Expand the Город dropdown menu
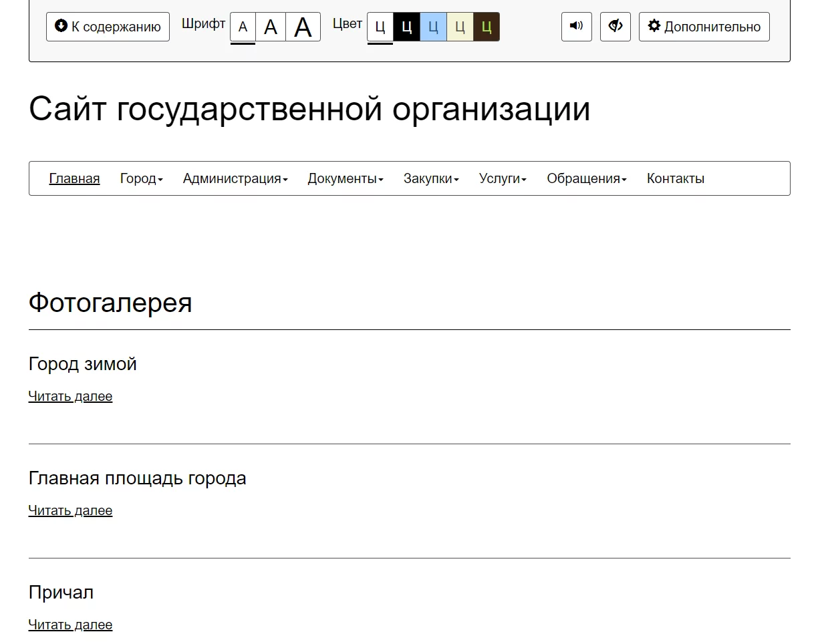This screenshot has width=822, height=644. pyautogui.click(x=141, y=178)
